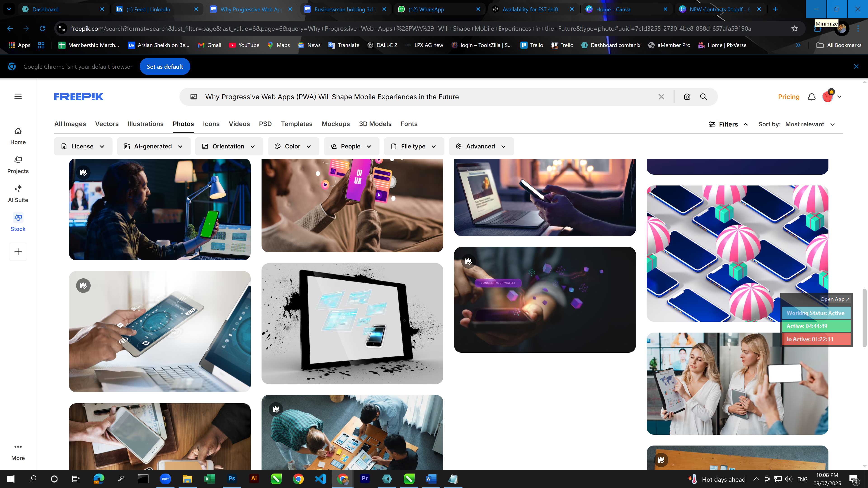Viewport: 868px width, 488px height.
Task: Switch to Home - Canva browser tab
Action: [x=622, y=9]
